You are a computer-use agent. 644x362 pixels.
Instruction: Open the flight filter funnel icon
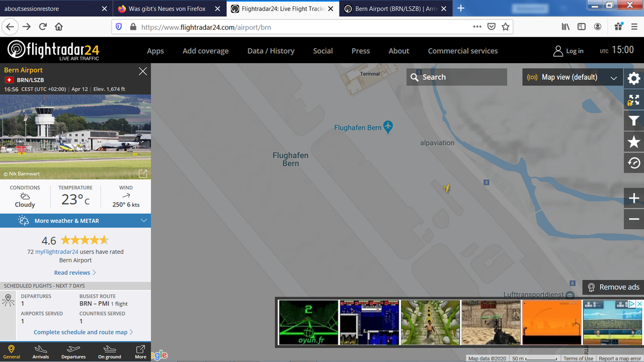(633, 120)
